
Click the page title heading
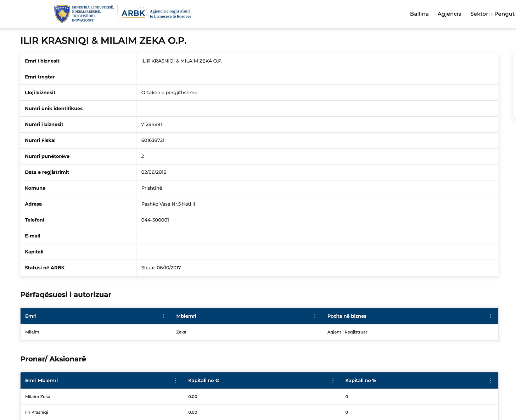point(103,41)
